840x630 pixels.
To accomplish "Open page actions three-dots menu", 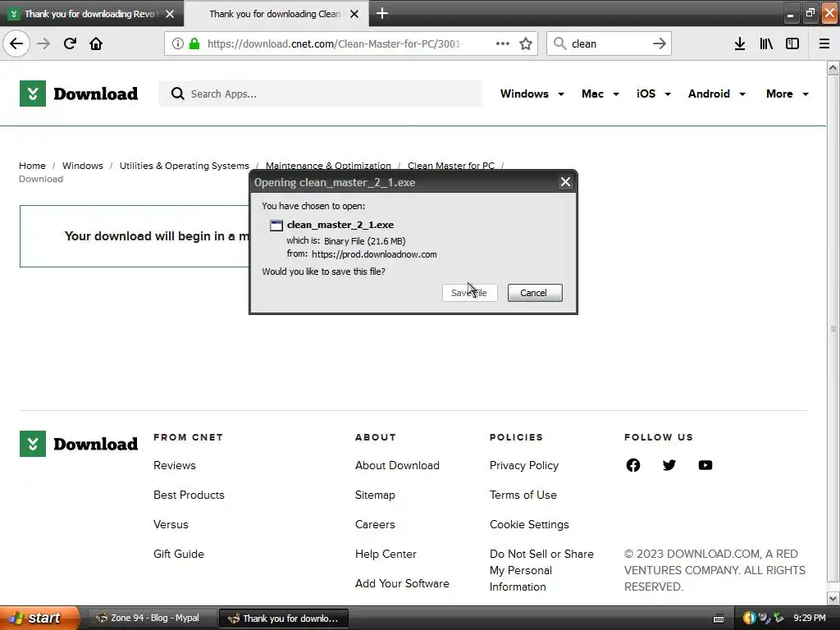I will tap(503, 43).
